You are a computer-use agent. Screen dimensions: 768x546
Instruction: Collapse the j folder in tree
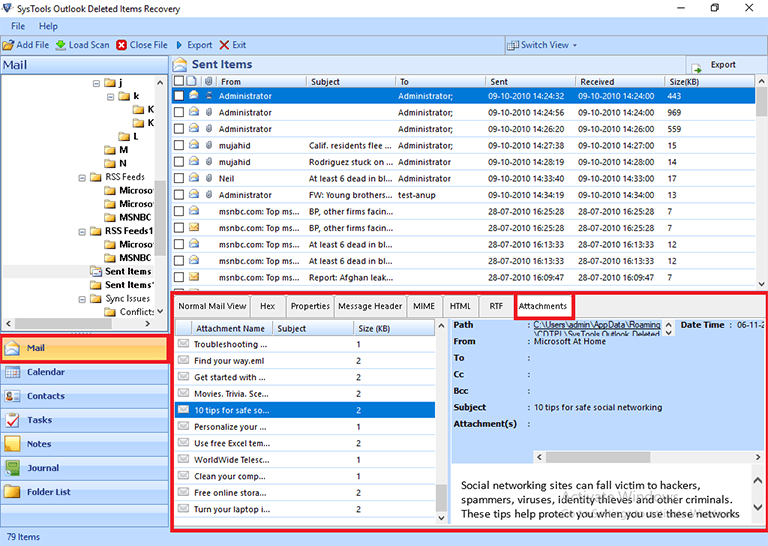[96, 83]
